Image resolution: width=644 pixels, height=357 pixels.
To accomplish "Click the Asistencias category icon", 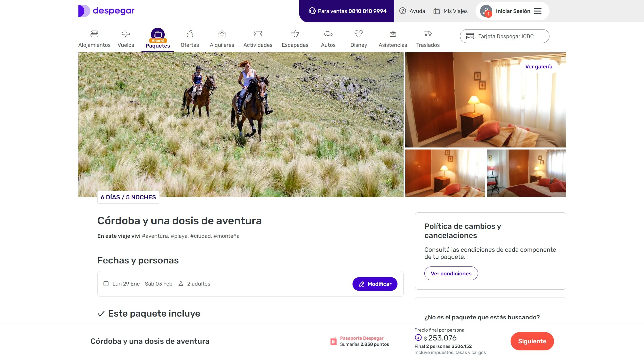I will click(392, 34).
